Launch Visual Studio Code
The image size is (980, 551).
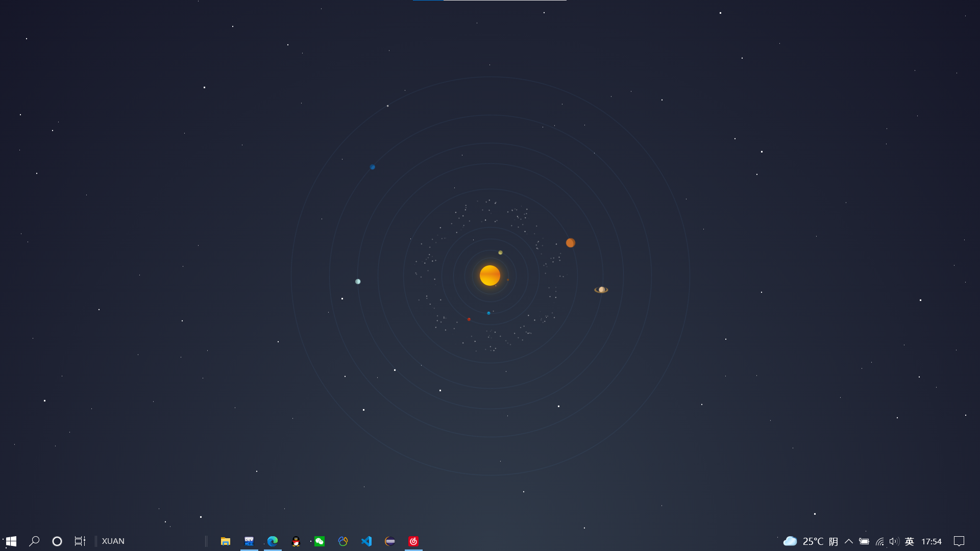(366, 541)
